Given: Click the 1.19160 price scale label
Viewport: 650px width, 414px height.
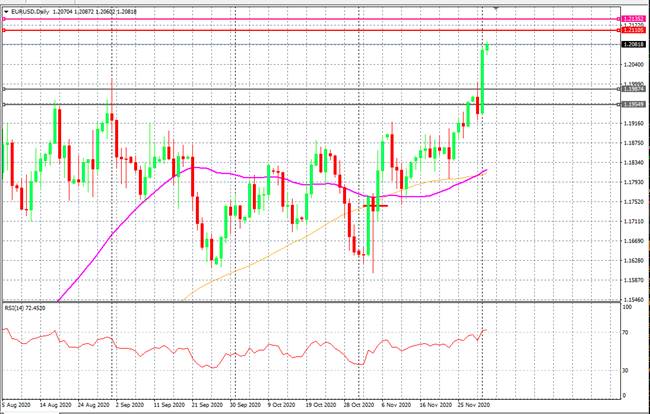Looking at the screenshot, I should pos(634,123).
